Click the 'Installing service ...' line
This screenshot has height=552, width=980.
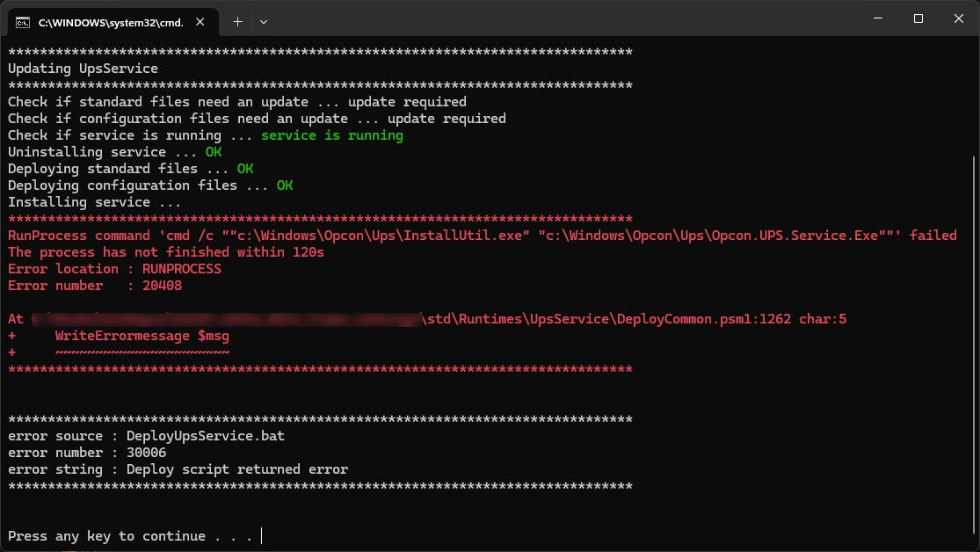(94, 202)
